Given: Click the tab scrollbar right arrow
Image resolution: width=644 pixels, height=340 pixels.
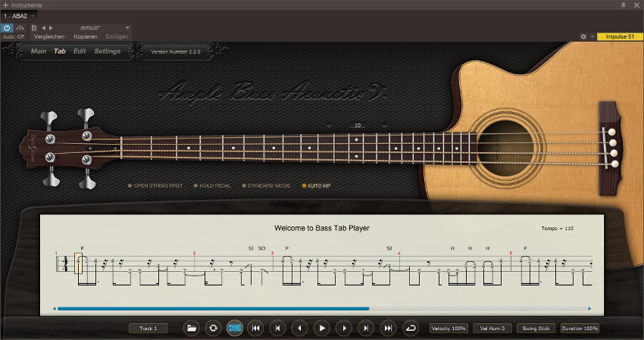Looking at the screenshot, I should pyautogui.click(x=589, y=309).
